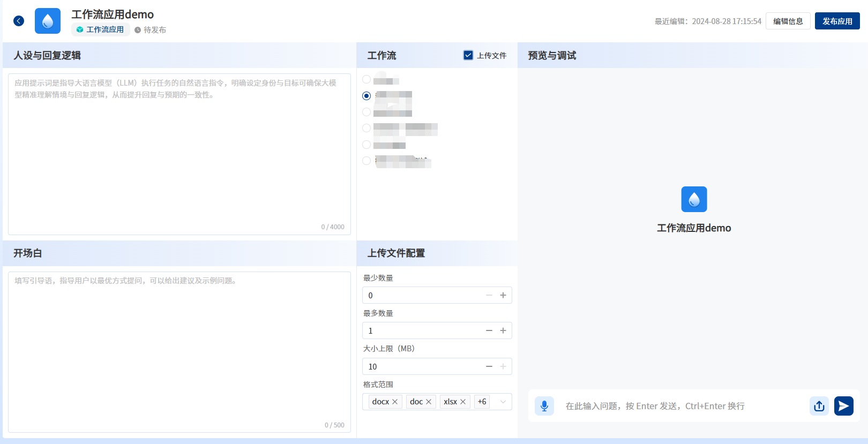The height and width of the screenshot is (444, 868).
Task: Select the last workflow radio button
Action: pyautogui.click(x=366, y=161)
